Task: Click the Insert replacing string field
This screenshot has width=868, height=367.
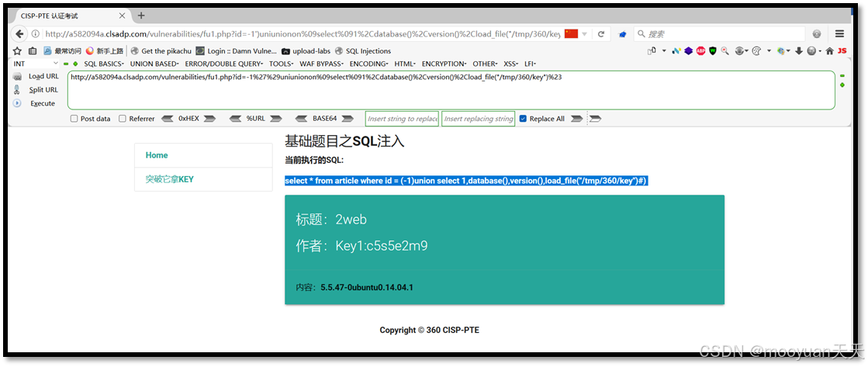Action: [479, 119]
